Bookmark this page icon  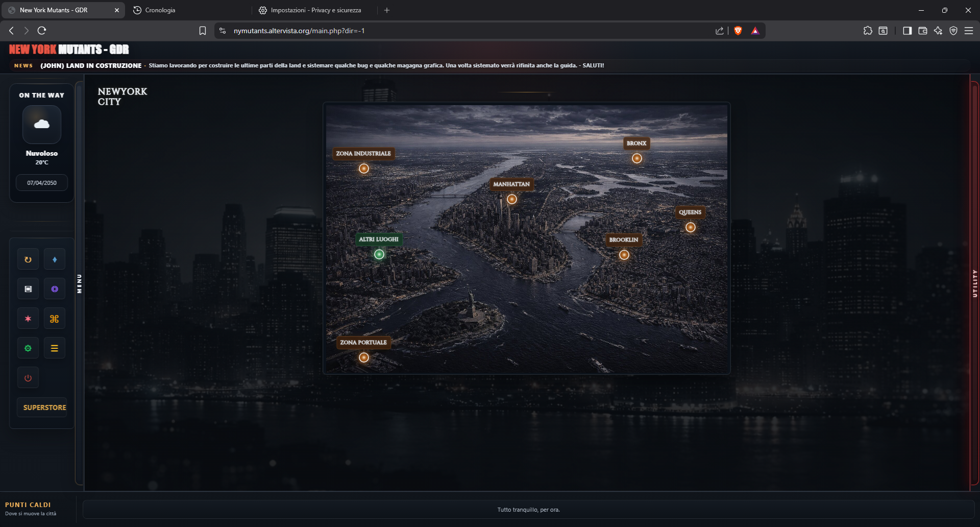[x=203, y=31]
